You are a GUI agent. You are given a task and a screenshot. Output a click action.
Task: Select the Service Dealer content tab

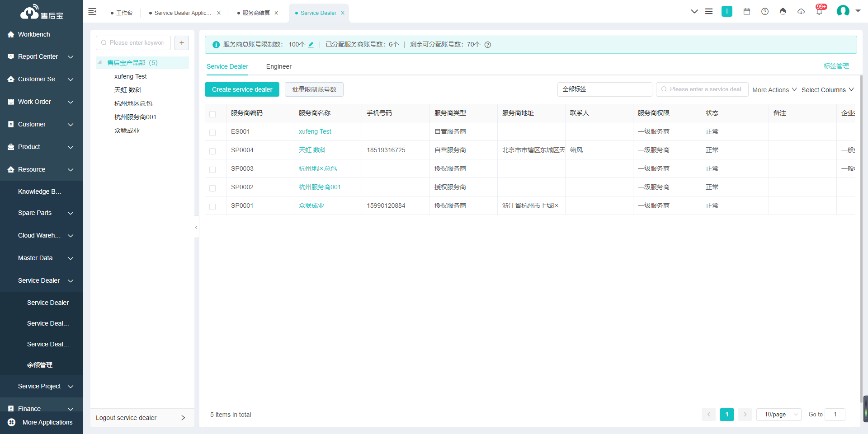tap(227, 66)
